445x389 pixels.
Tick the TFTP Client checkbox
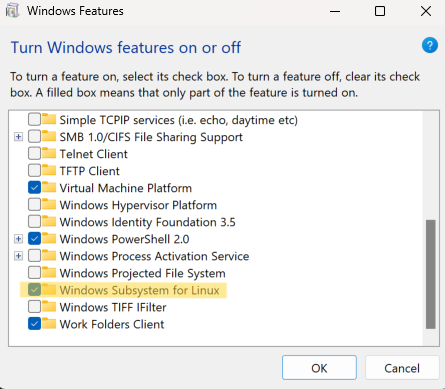point(34,170)
